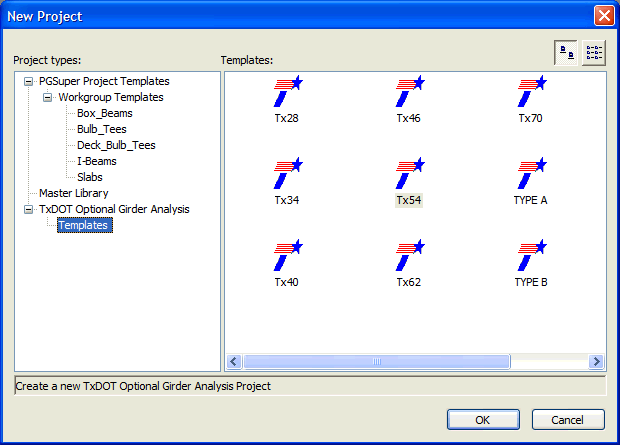Switch to large icons view
The image size is (620, 445).
[x=565, y=54]
